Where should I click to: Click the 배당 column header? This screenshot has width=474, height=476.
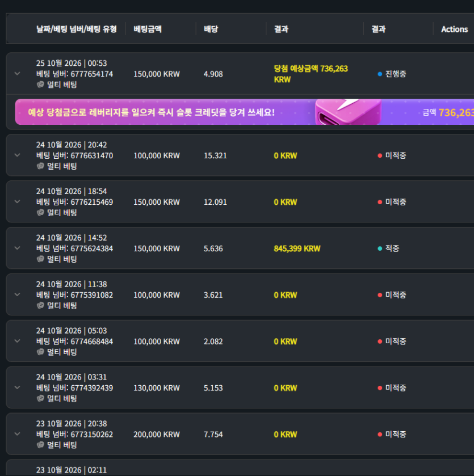click(x=211, y=29)
